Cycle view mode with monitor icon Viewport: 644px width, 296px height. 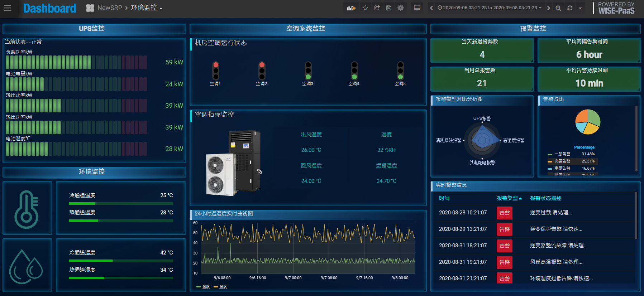coord(417,8)
